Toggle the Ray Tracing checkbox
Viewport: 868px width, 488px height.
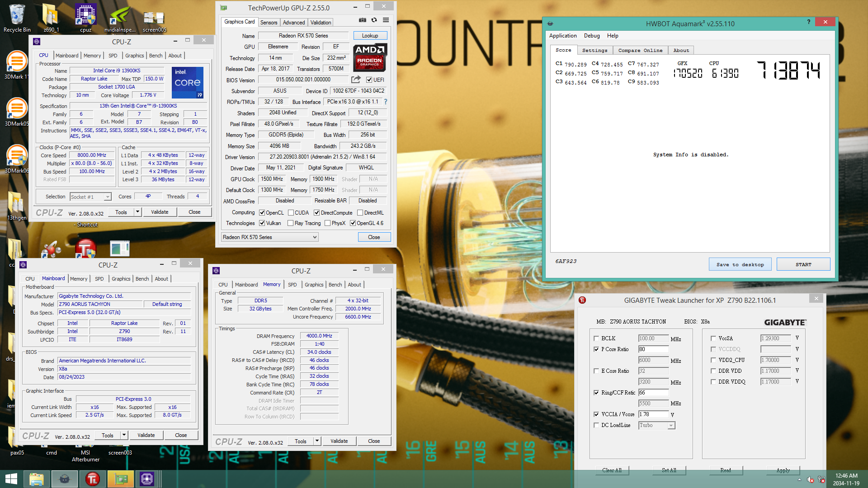(x=290, y=223)
